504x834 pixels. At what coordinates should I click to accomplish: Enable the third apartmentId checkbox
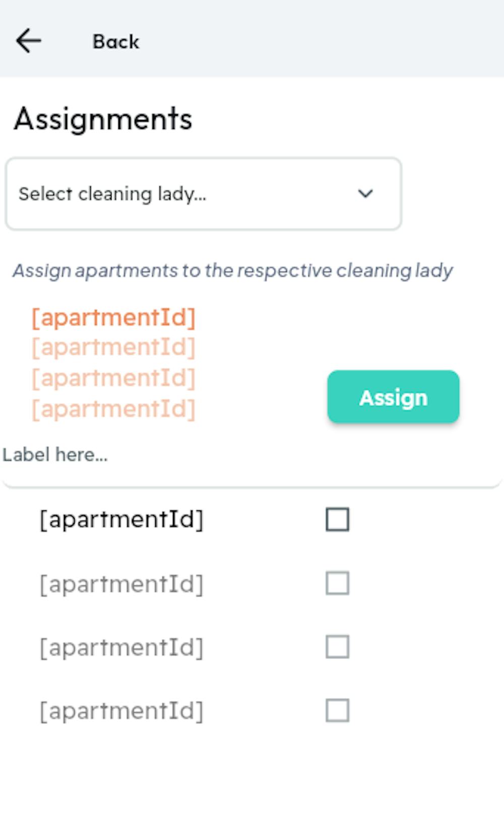tap(337, 647)
